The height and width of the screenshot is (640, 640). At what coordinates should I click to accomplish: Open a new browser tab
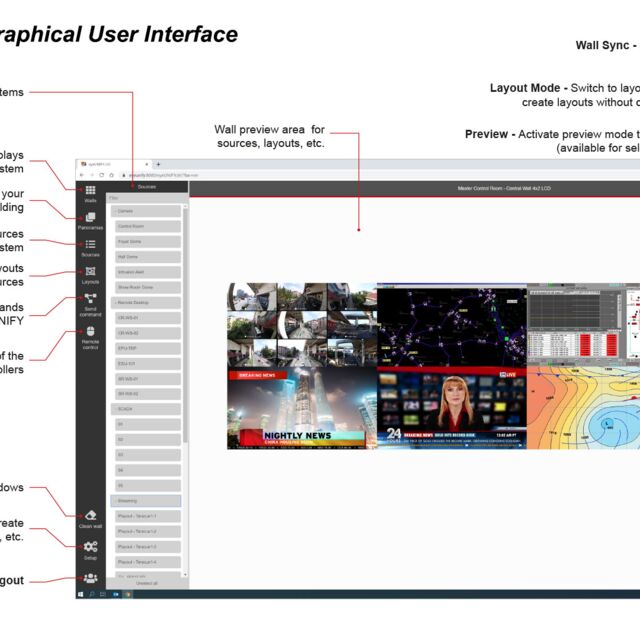click(x=158, y=164)
